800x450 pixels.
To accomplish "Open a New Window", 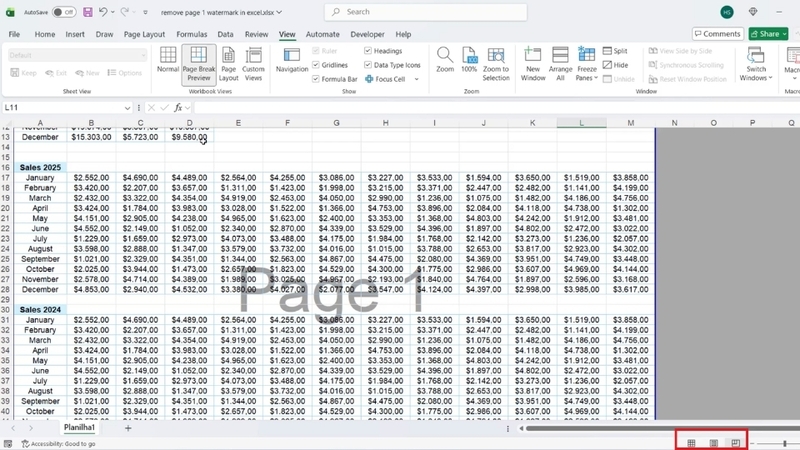I will 533,64.
